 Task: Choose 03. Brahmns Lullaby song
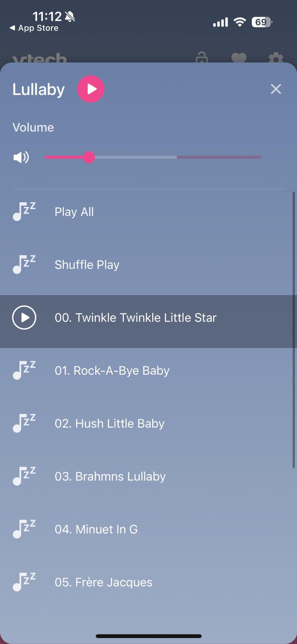(x=148, y=476)
